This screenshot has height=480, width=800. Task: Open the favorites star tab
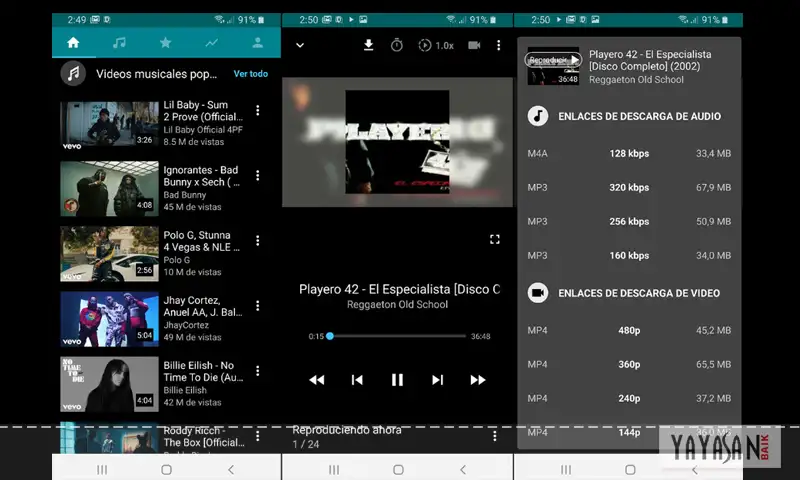(165, 42)
